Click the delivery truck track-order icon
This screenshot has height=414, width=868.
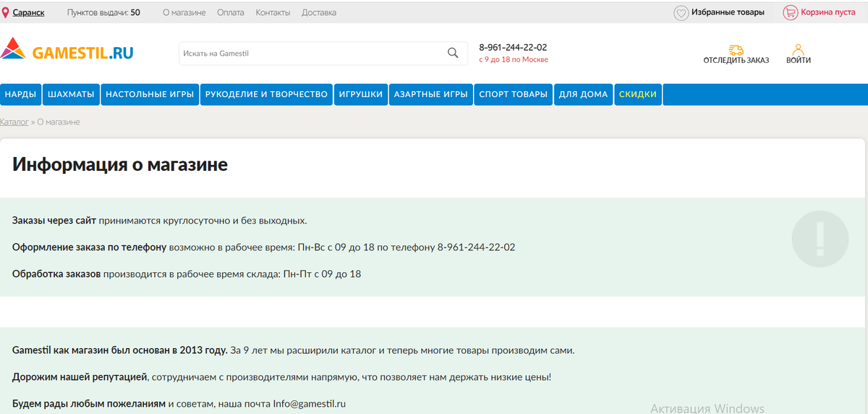[736, 49]
